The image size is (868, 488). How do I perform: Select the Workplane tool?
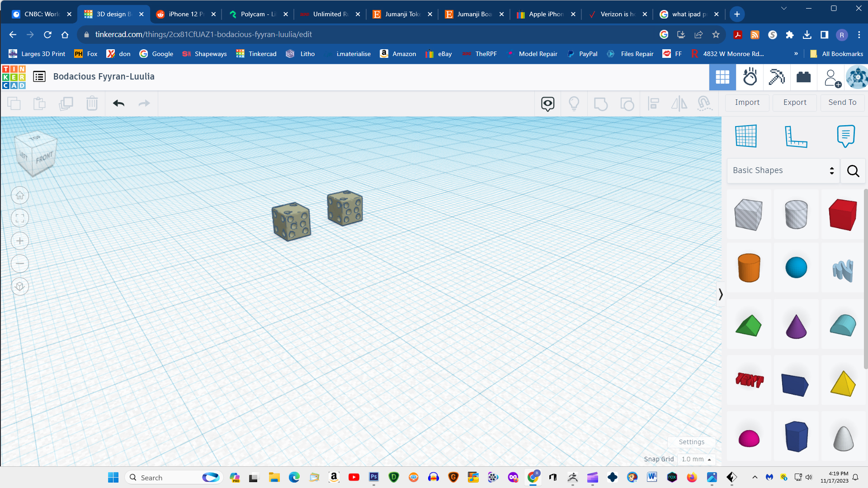pos(746,136)
